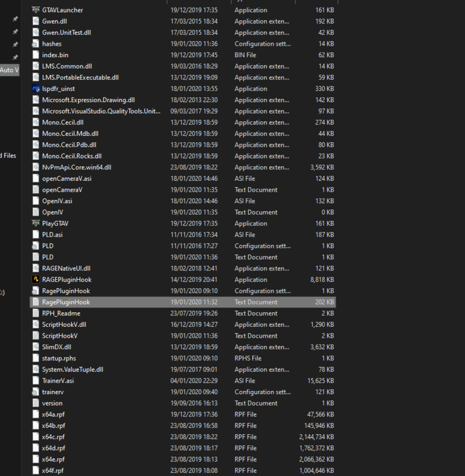Click the RPHS File type cell
Screen dimensions: 465x476
tap(248, 358)
